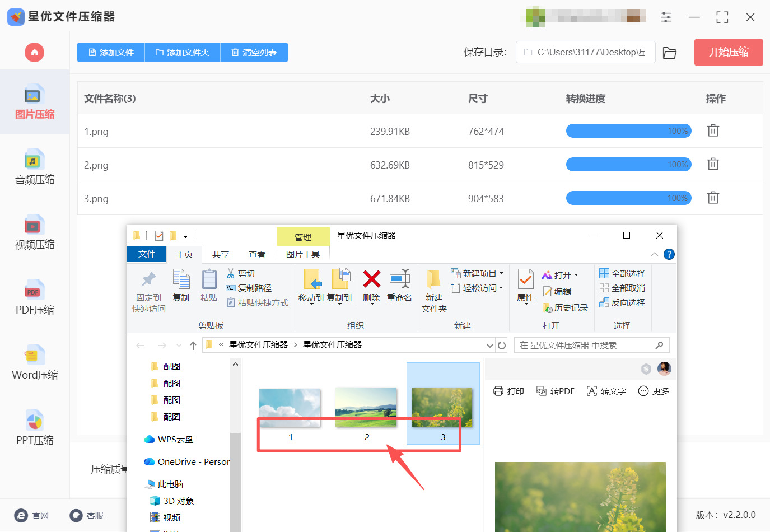Collapse the Explorer ribbon chevron

pyautogui.click(x=654, y=254)
